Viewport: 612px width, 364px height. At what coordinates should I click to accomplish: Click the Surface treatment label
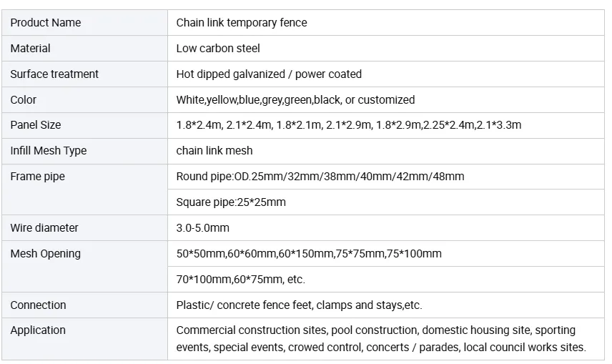tap(54, 74)
